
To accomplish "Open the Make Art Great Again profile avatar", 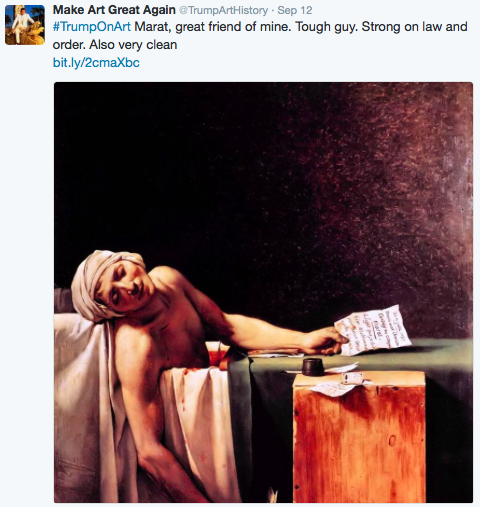I will (25, 25).
